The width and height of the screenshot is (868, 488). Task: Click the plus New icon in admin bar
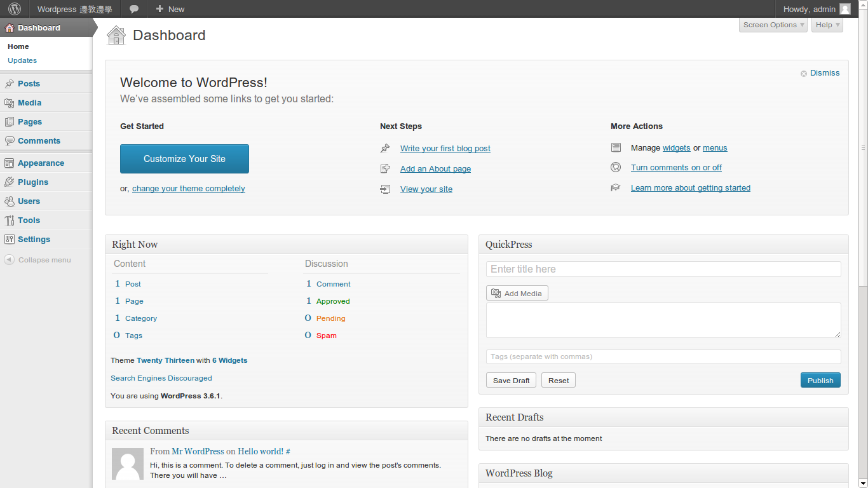[x=159, y=9]
